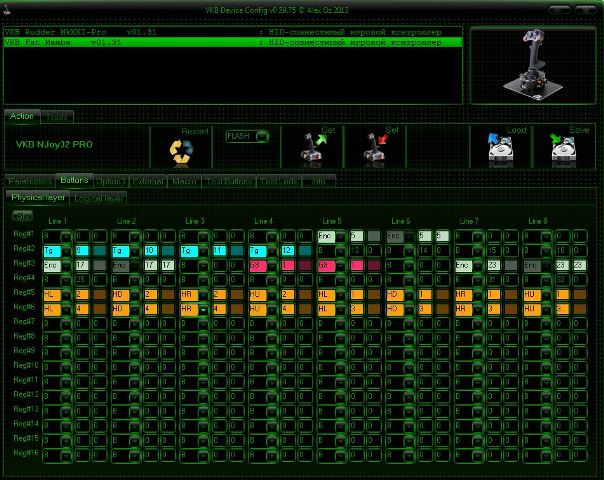Open Enc dropdown in Reg#1 Line 5

coord(341,236)
